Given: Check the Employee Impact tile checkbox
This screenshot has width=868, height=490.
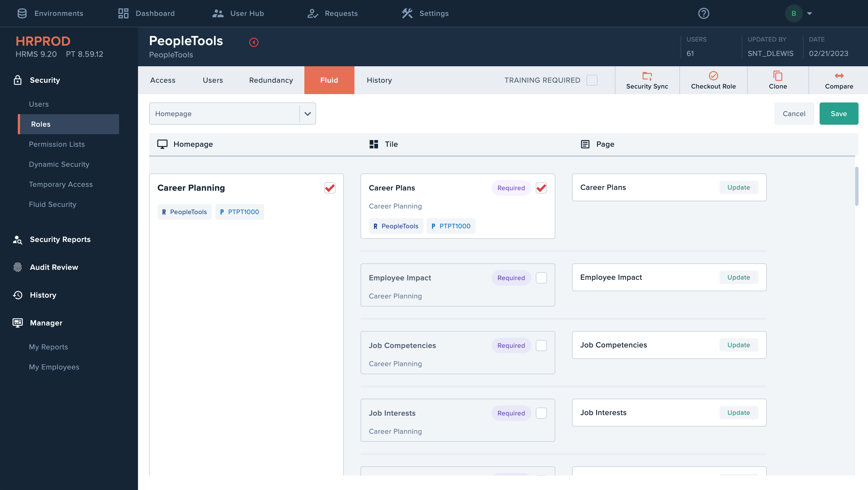Looking at the screenshot, I should click(541, 278).
